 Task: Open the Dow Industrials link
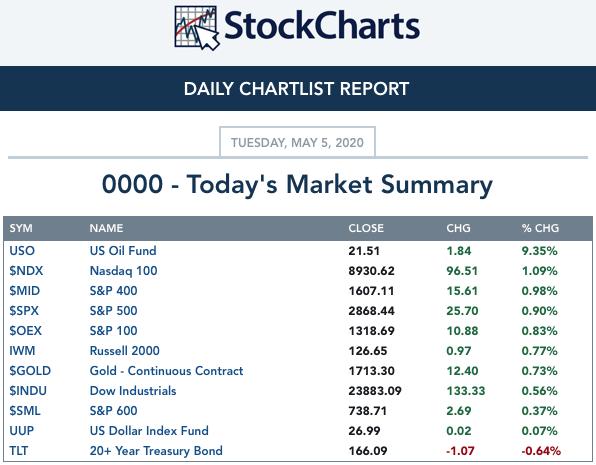point(133,391)
